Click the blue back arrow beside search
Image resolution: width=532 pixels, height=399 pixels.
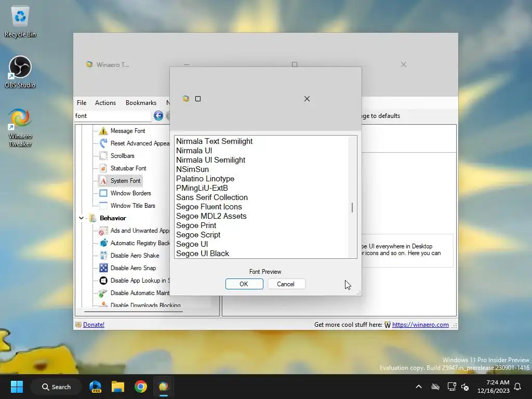pyautogui.click(x=158, y=116)
